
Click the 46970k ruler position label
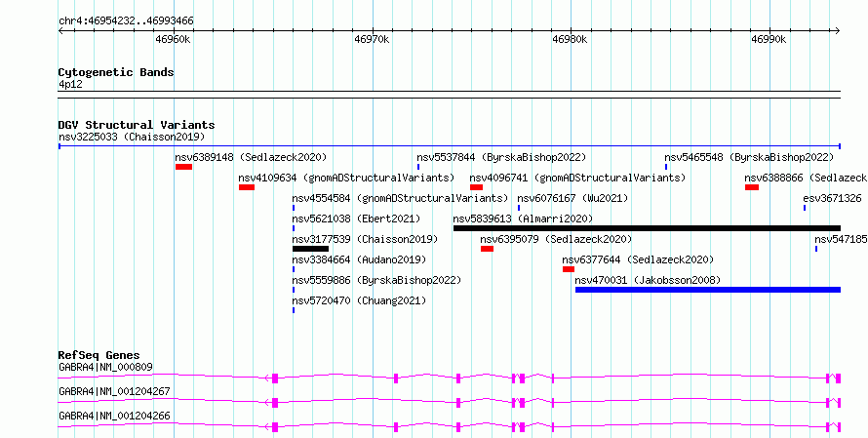(x=372, y=39)
